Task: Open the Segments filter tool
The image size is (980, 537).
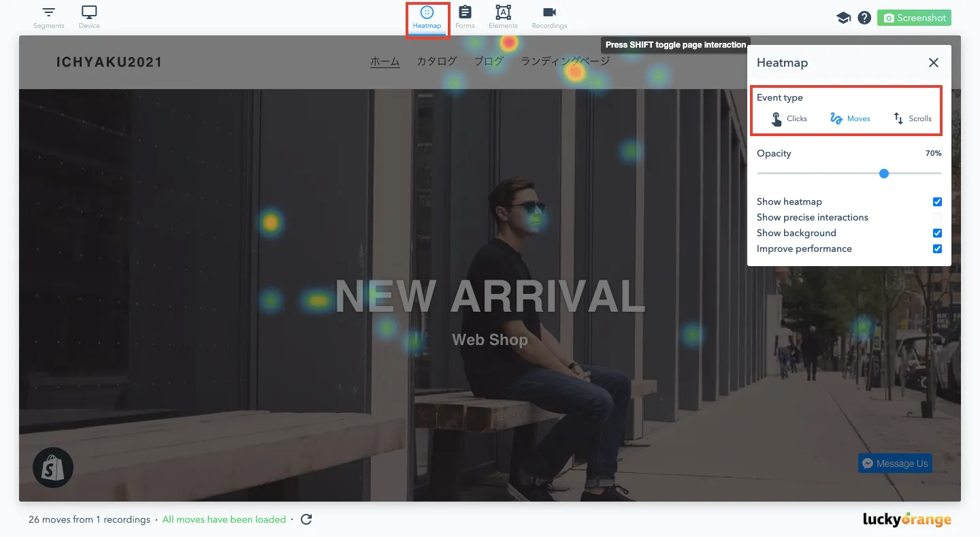Action: (x=49, y=18)
